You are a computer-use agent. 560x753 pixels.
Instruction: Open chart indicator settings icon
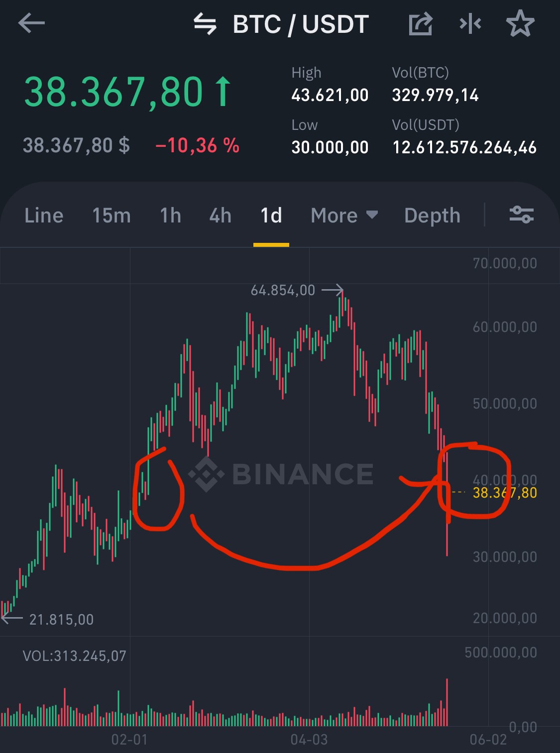521,215
